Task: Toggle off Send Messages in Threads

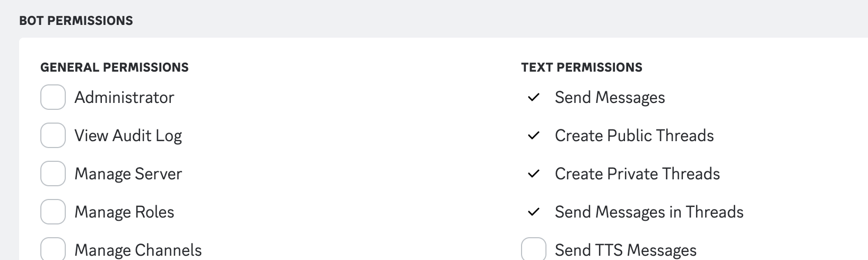Action: tap(534, 212)
